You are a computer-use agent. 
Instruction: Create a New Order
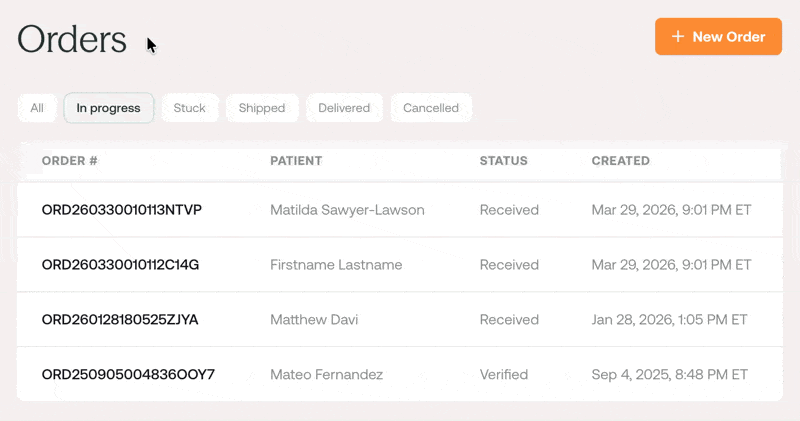coord(718,37)
